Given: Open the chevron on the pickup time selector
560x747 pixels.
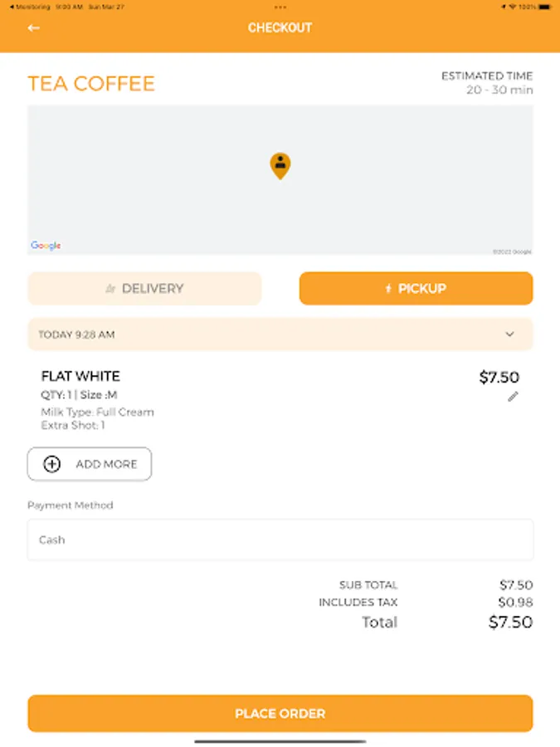Looking at the screenshot, I should 509,334.
